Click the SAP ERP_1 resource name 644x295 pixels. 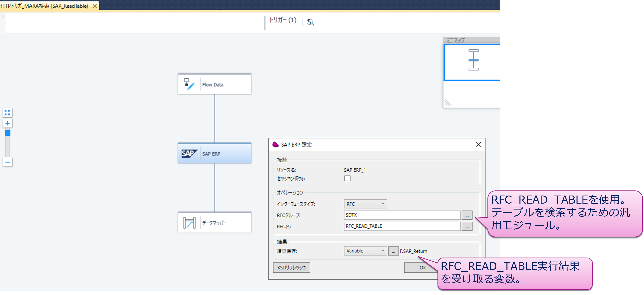click(x=355, y=170)
